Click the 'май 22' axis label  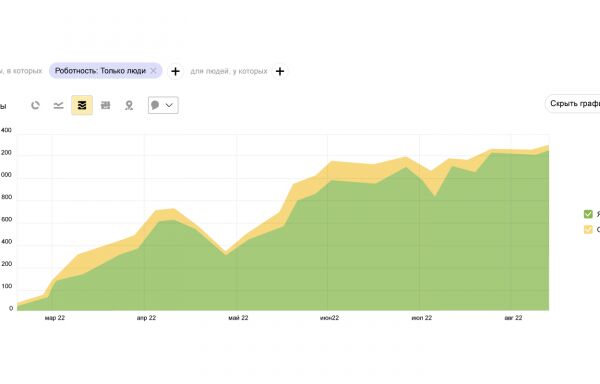click(x=238, y=318)
